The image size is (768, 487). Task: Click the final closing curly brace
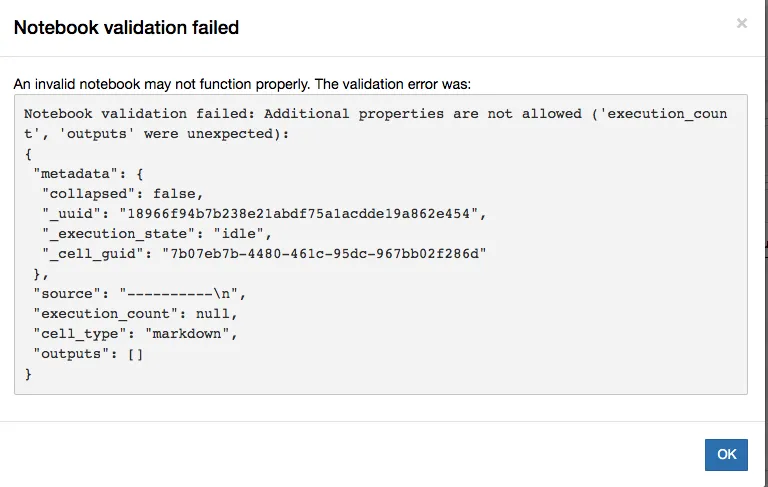coord(28,374)
